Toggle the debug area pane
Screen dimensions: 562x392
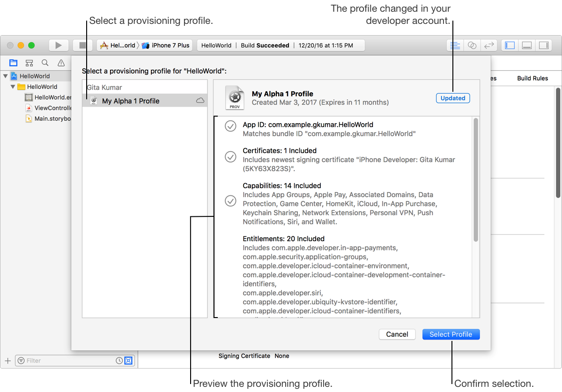tap(527, 45)
